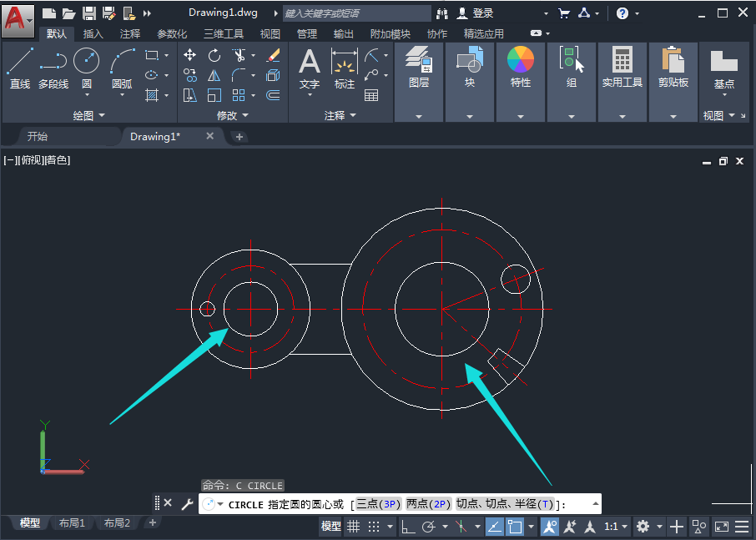This screenshot has width=756, height=540.
Task: Select the 圆弧 (Arc) tool icon
Action: point(122,61)
